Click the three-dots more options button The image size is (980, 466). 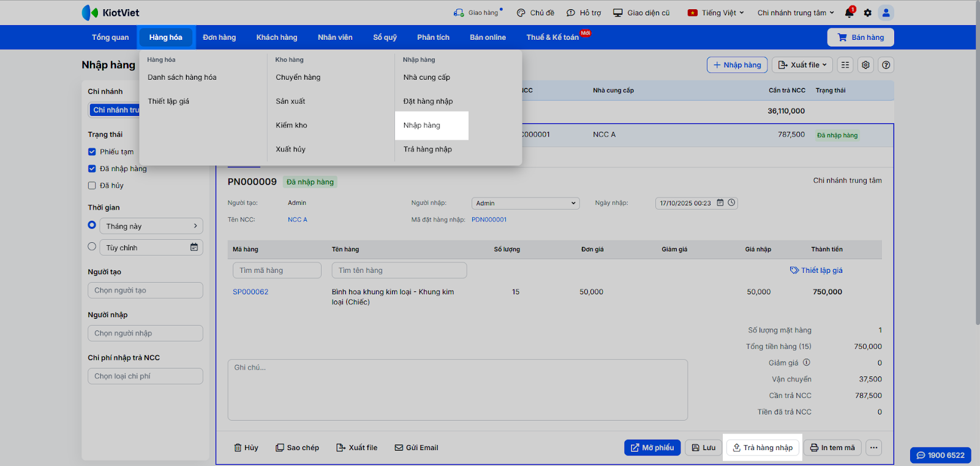coord(873,448)
